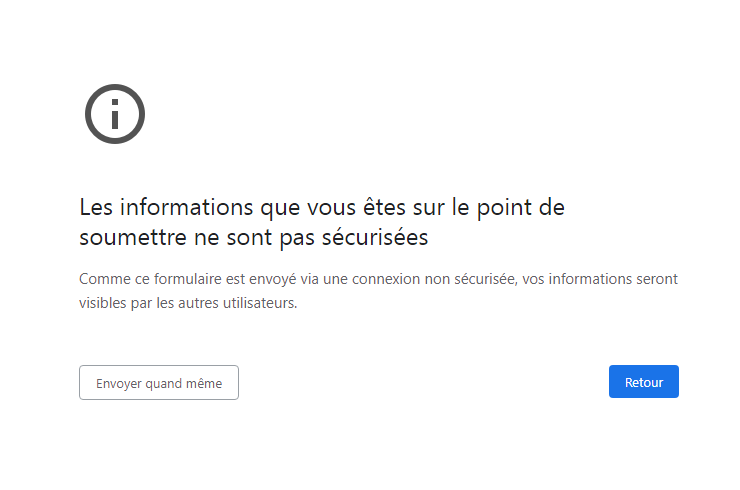Click description line starting "Comme ce formulaire"

(378, 279)
